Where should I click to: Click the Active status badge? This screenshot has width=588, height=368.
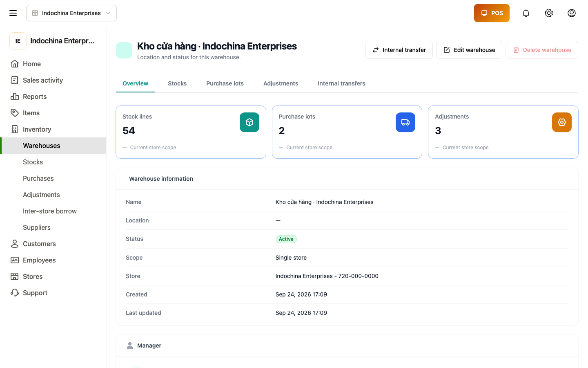(x=286, y=239)
